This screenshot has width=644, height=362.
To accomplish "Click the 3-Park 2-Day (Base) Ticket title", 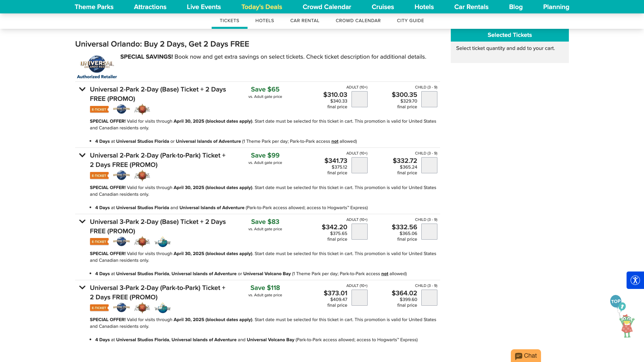I will [158, 226].
